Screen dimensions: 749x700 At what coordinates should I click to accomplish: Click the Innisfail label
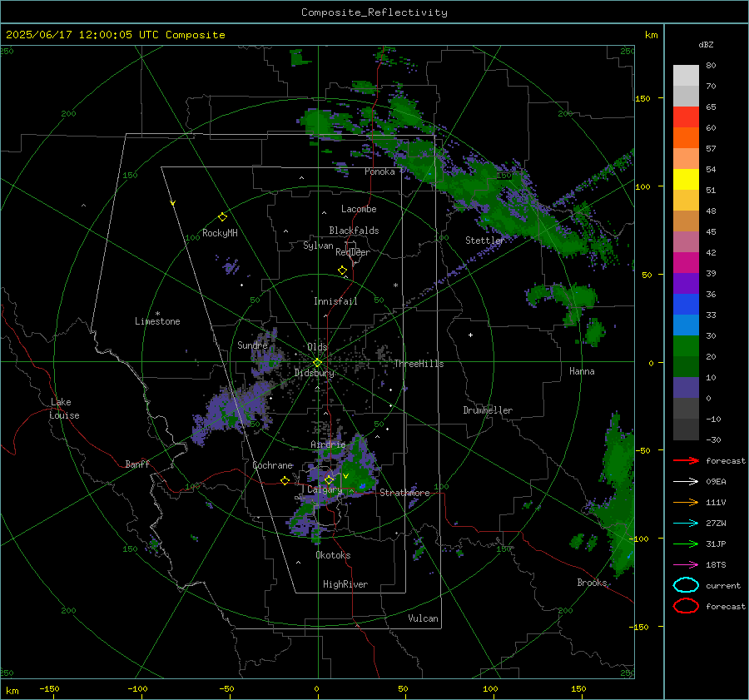[335, 301]
